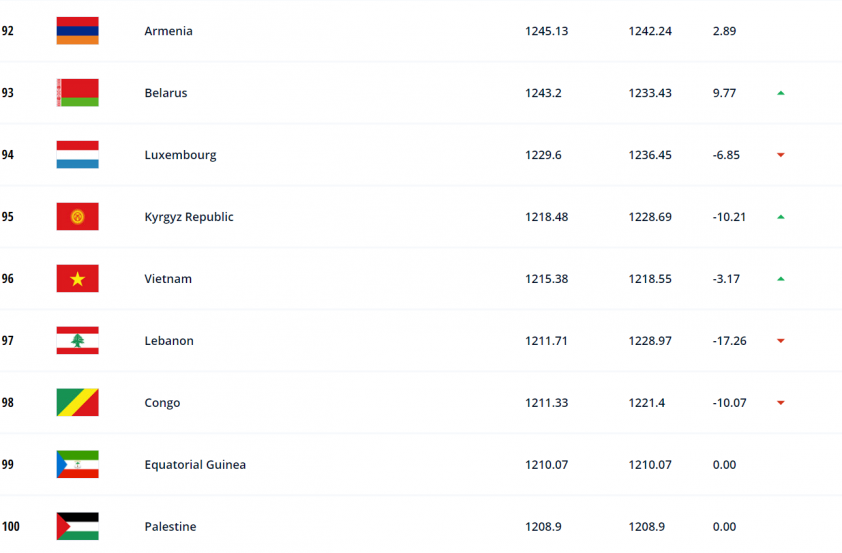Select the Palestine team name
The image size is (842, 553).
170,527
